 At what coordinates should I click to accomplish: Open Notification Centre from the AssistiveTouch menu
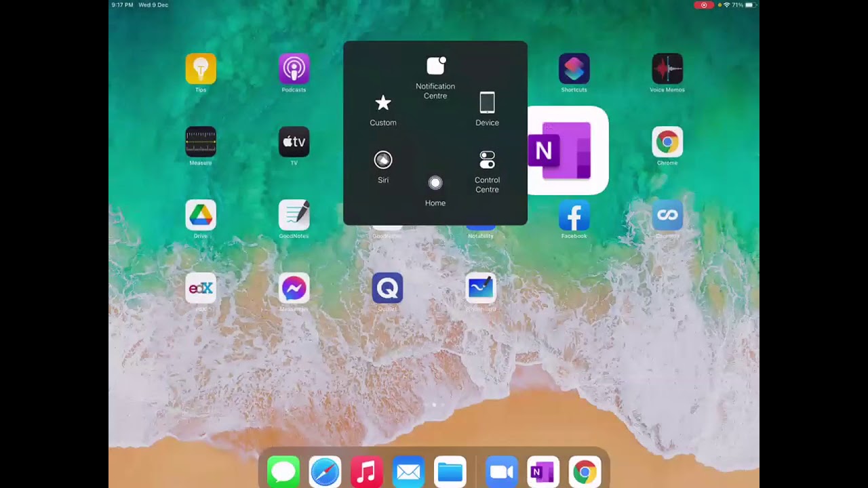435,78
